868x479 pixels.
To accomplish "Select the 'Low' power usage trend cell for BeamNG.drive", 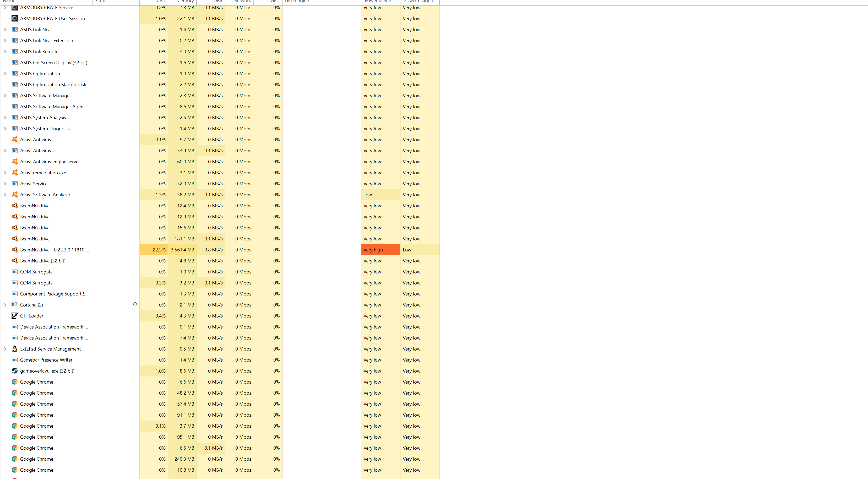I will tap(420, 250).
